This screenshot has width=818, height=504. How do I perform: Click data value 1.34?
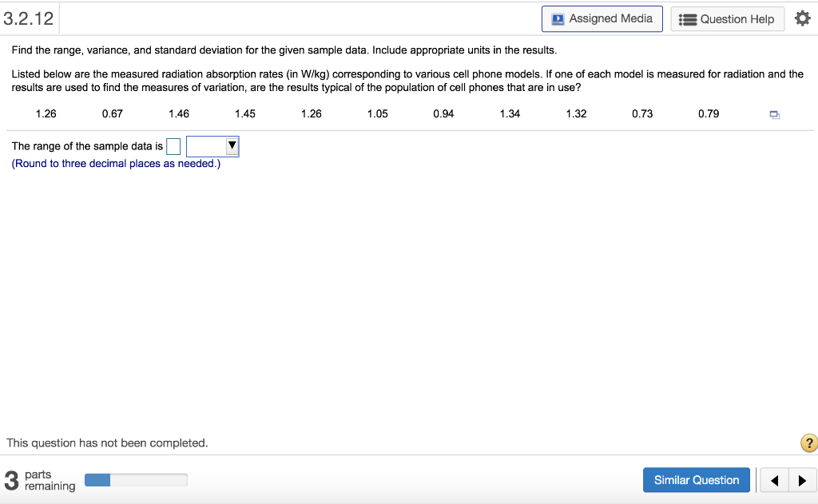pos(510,113)
